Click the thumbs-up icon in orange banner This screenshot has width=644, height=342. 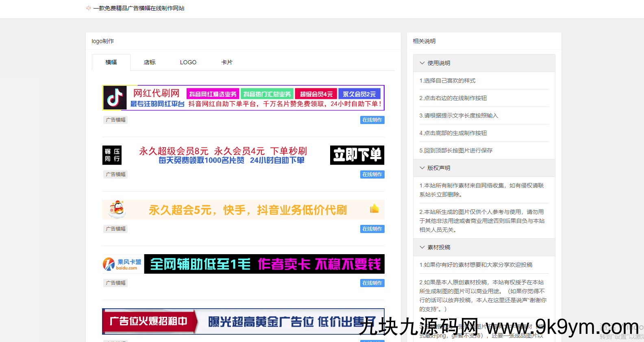pyautogui.click(x=374, y=209)
